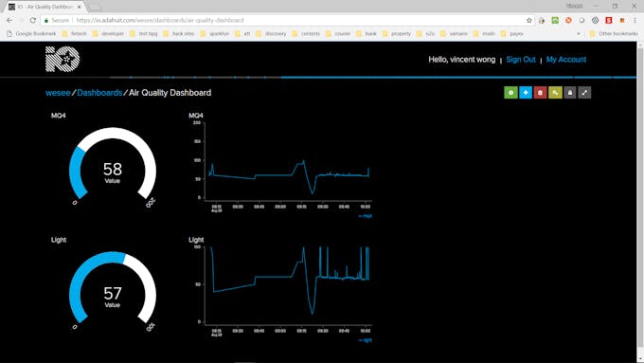
Task: Open the property bookmarks folder
Action: pos(397,34)
